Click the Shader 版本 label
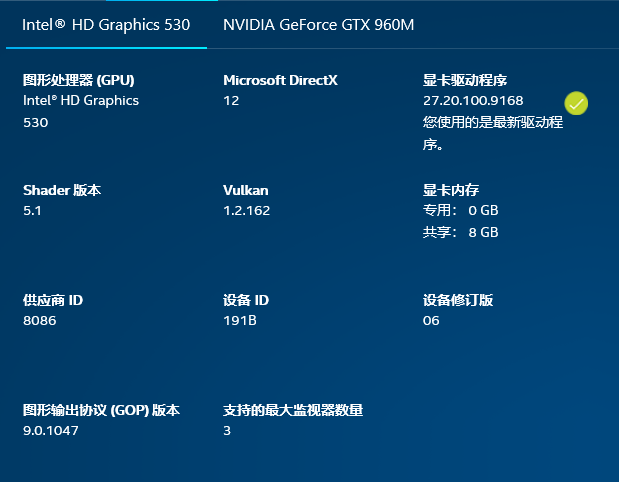The image size is (619, 482). [62, 190]
